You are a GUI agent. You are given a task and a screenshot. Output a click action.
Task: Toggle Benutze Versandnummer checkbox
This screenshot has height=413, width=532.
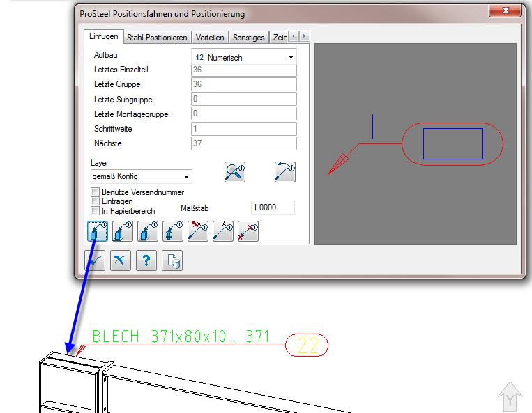coord(95,192)
